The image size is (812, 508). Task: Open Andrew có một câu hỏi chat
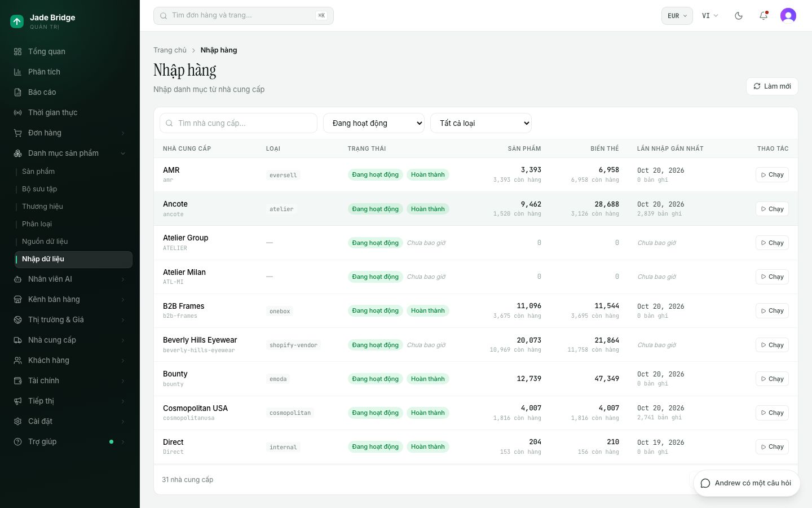(747, 483)
